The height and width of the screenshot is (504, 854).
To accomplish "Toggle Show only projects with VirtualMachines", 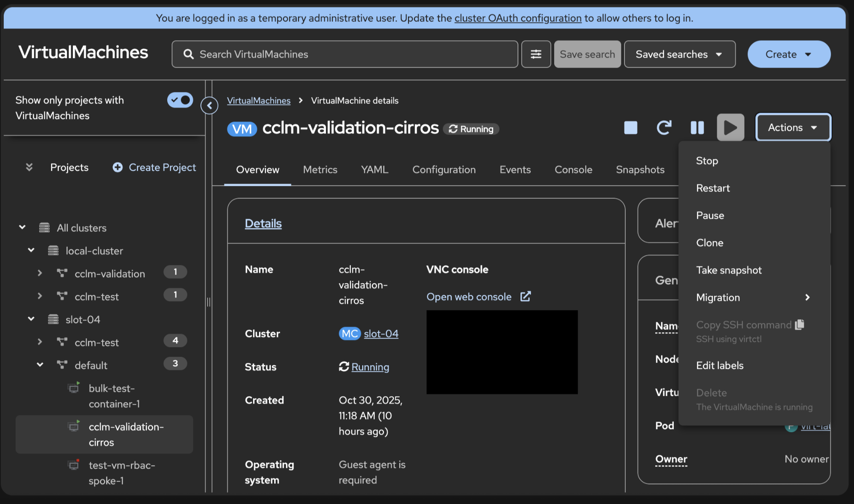I will point(180,100).
